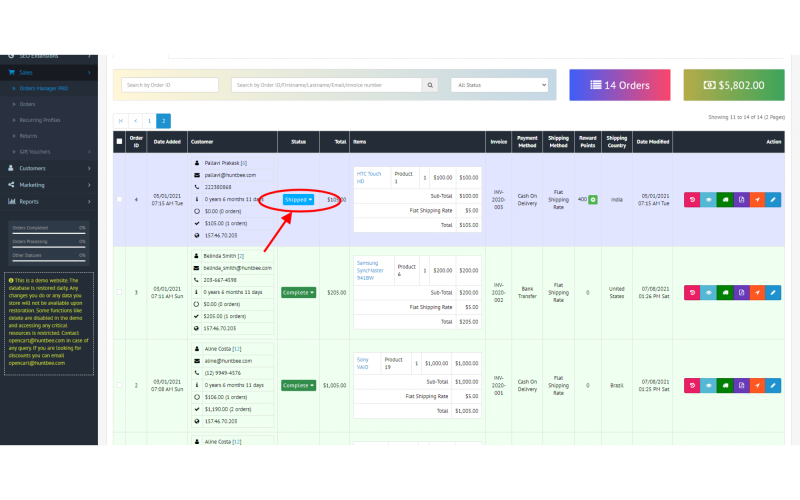Open the Orders sidebar item
Screen dimensions: 800x500
28,104
